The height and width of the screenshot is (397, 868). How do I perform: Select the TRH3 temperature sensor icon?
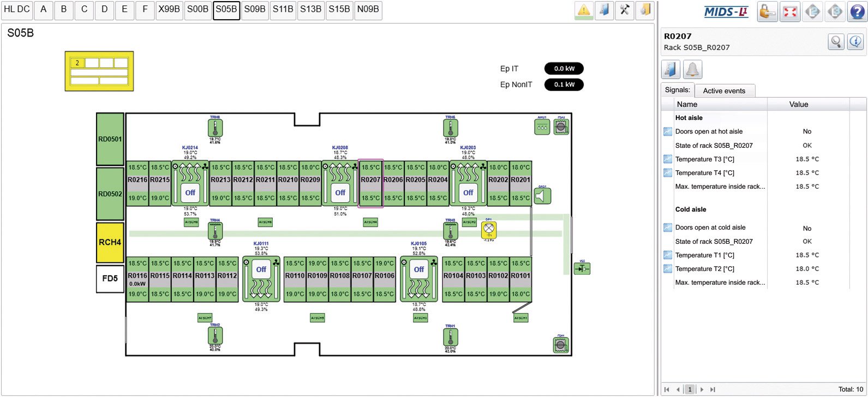[x=450, y=231]
